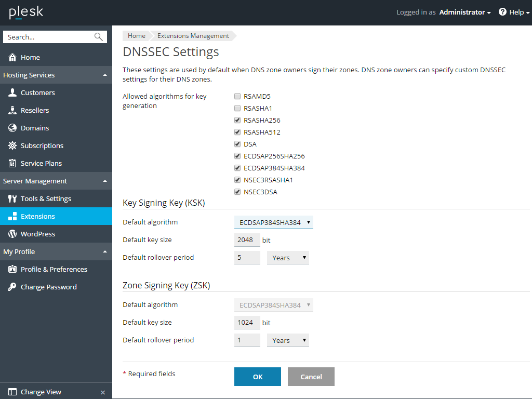532x399 pixels.
Task: Close the Change View bar
Action: (103, 393)
